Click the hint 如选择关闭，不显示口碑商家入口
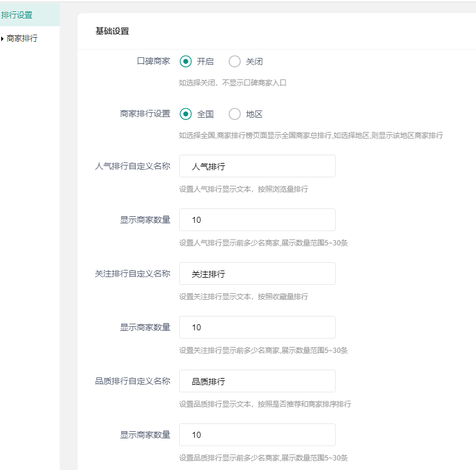Image resolution: width=476 pixels, height=470 pixels. coord(232,82)
